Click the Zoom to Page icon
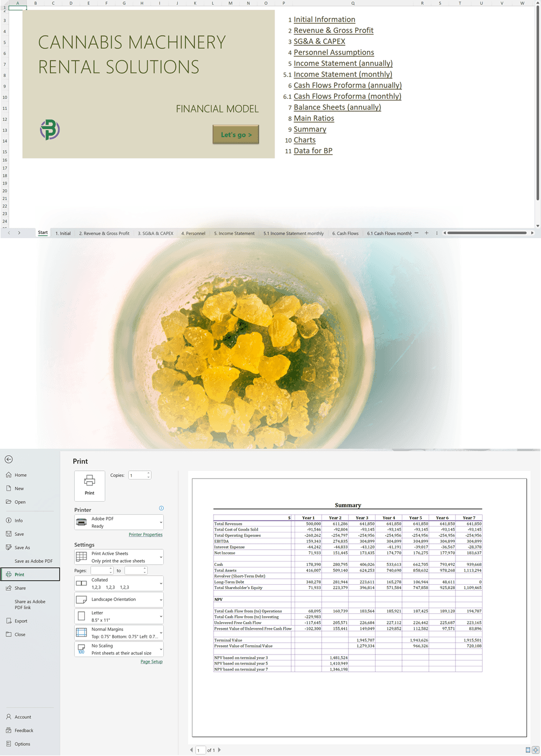The width and height of the screenshot is (541, 756). [536, 750]
